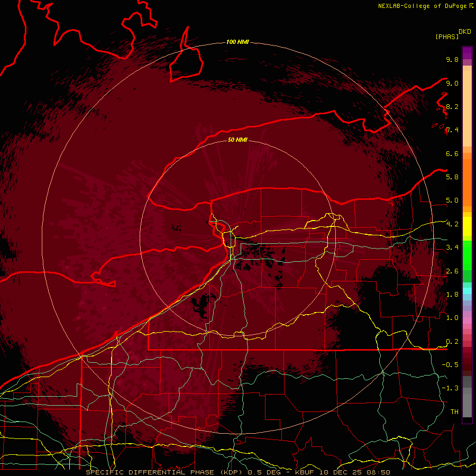This screenshot has height=476, width=476.
Task: Click the 9.8 value on the color scale
Action: point(452,60)
